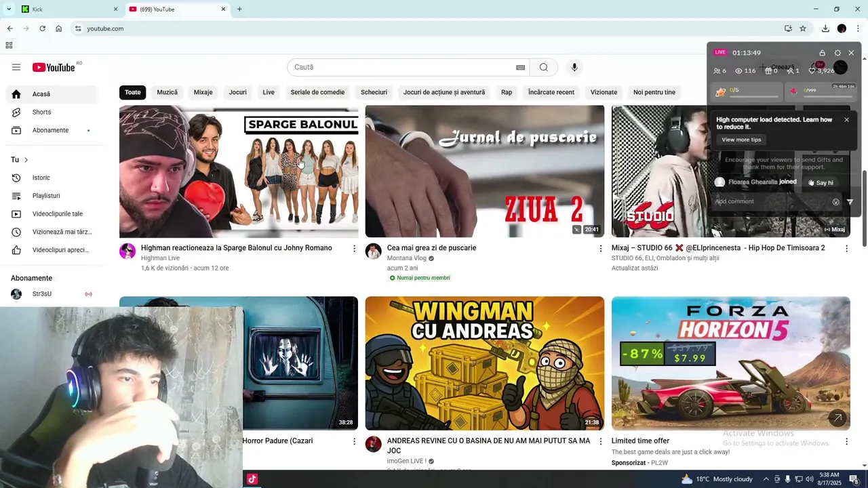Viewport: 868px width, 488px height.
Task: Start voice search with microphone icon
Action: (x=574, y=67)
